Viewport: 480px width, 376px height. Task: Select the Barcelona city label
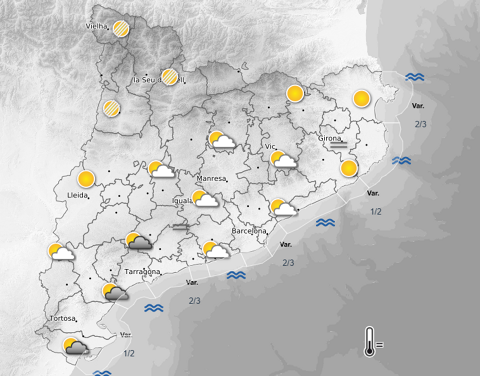[x=249, y=231]
